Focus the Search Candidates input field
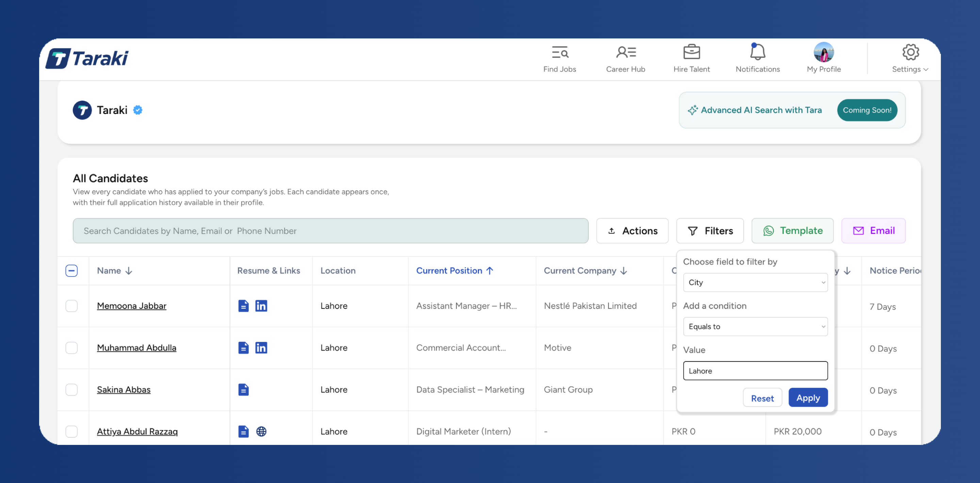Screen dimensions: 980x483 (x=331, y=231)
